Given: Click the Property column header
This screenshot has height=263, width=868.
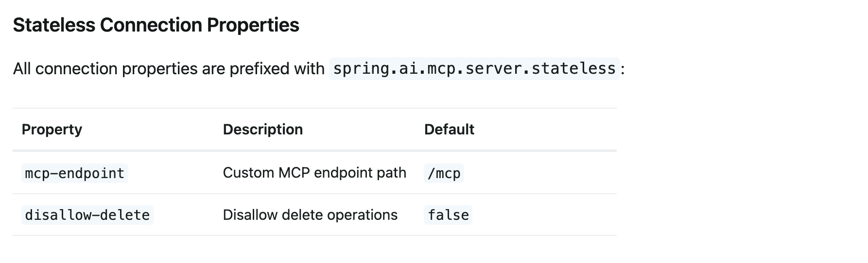Looking at the screenshot, I should 52,130.
